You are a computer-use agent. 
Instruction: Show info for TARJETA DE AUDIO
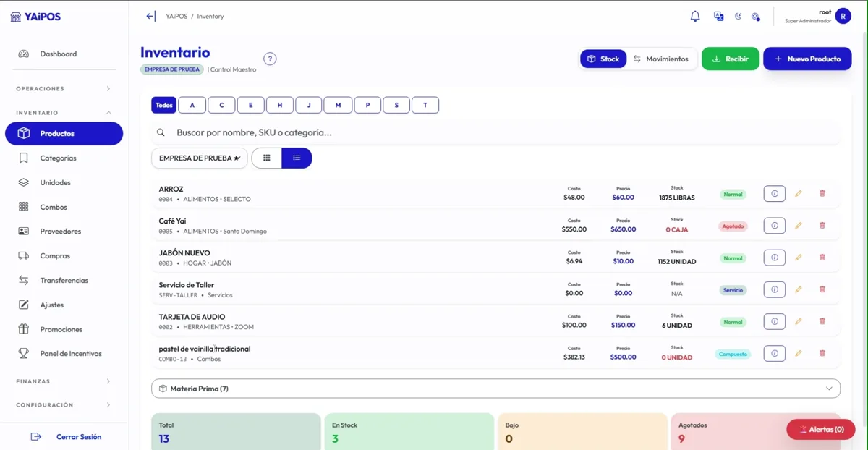pyautogui.click(x=774, y=321)
